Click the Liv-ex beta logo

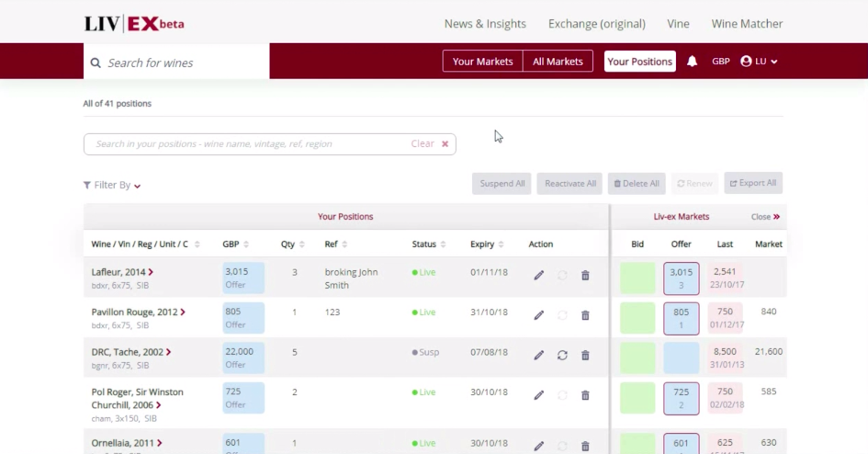[x=134, y=24]
